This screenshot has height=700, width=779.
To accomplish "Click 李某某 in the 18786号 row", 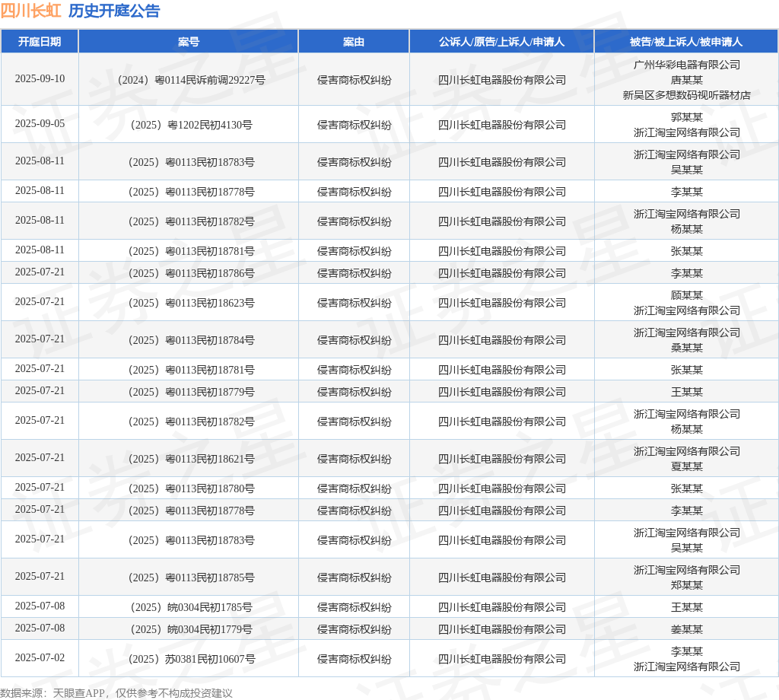I will [x=687, y=273].
